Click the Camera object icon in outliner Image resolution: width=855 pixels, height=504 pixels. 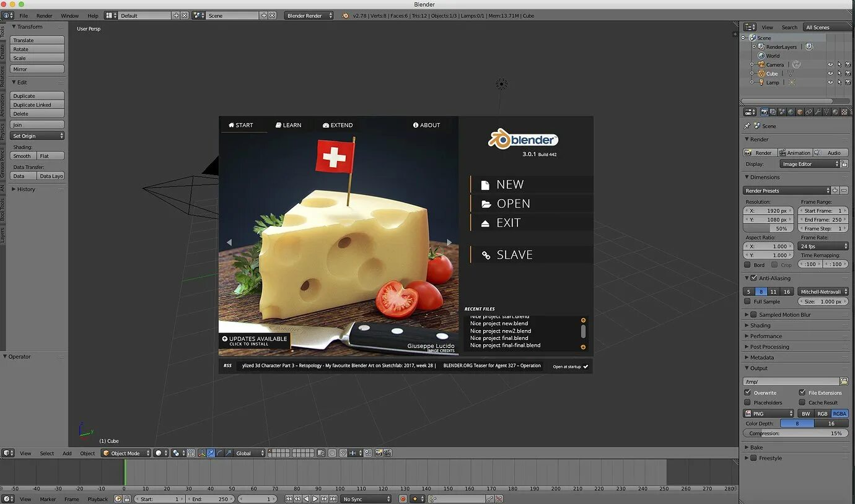click(761, 64)
